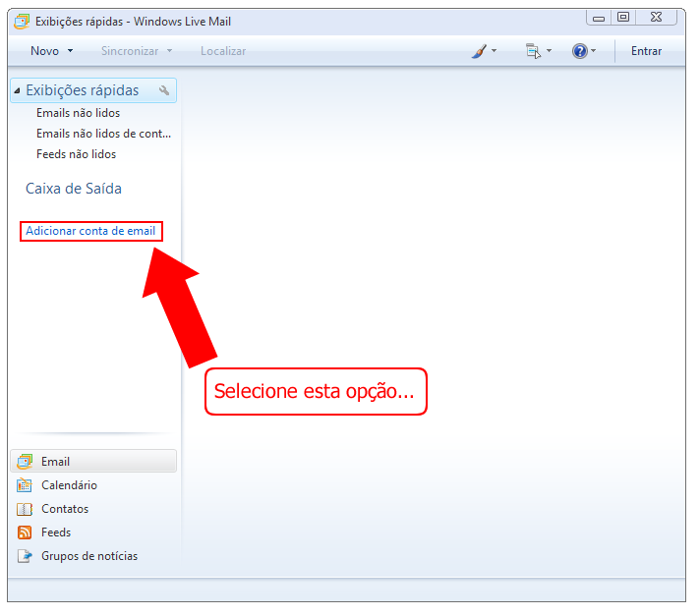The width and height of the screenshot is (700, 616).
Task: Click the wrench icon in Exibições rápidas
Action: [164, 90]
